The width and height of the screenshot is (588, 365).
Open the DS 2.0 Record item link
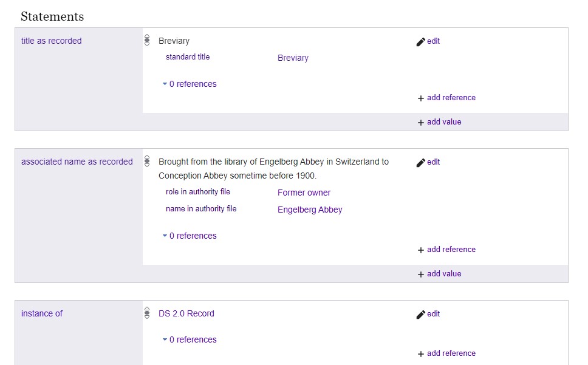coord(186,313)
